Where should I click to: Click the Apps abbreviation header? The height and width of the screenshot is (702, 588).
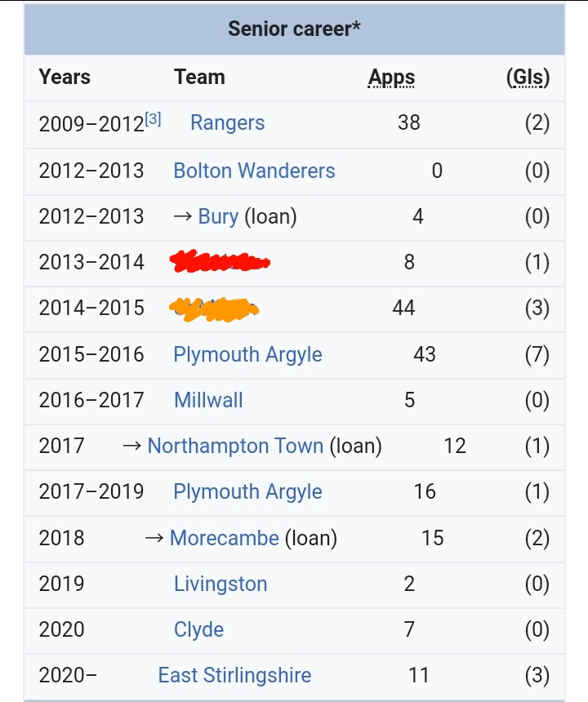[x=391, y=77]
